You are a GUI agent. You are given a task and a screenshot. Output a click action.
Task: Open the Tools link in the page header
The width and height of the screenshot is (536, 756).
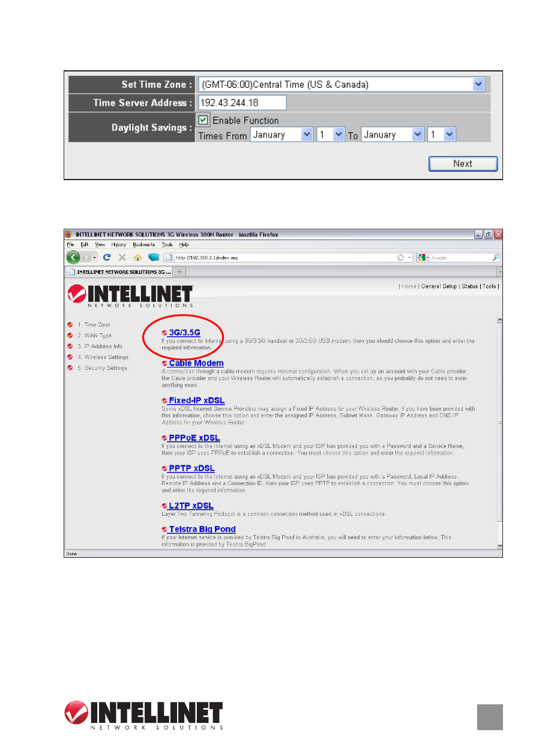(490, 286)
